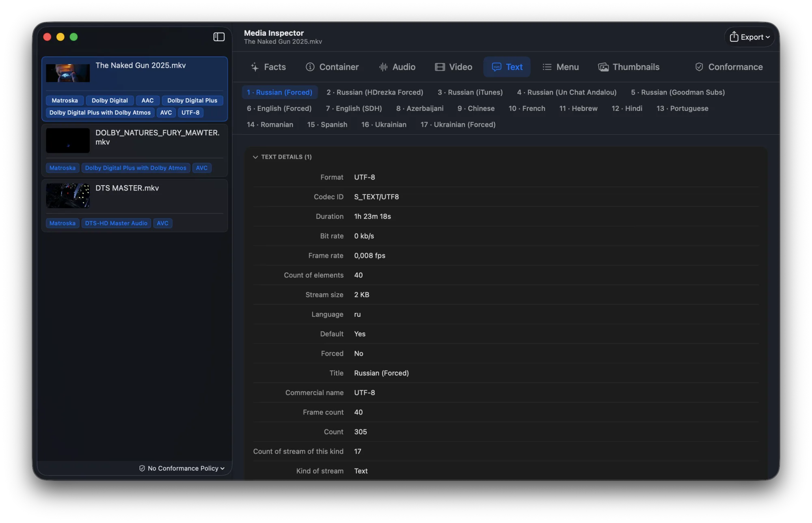Click the Container info icon

point(310,67)
